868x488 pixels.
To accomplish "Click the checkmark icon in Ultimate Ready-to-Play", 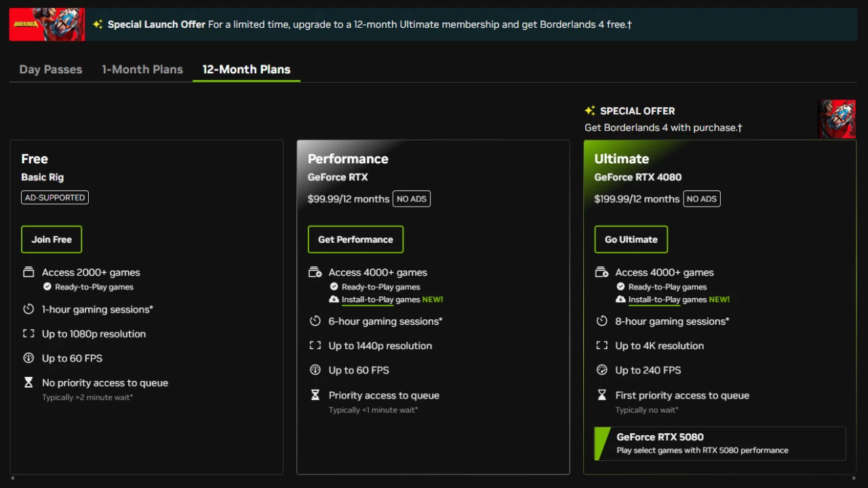I will 620,287.
